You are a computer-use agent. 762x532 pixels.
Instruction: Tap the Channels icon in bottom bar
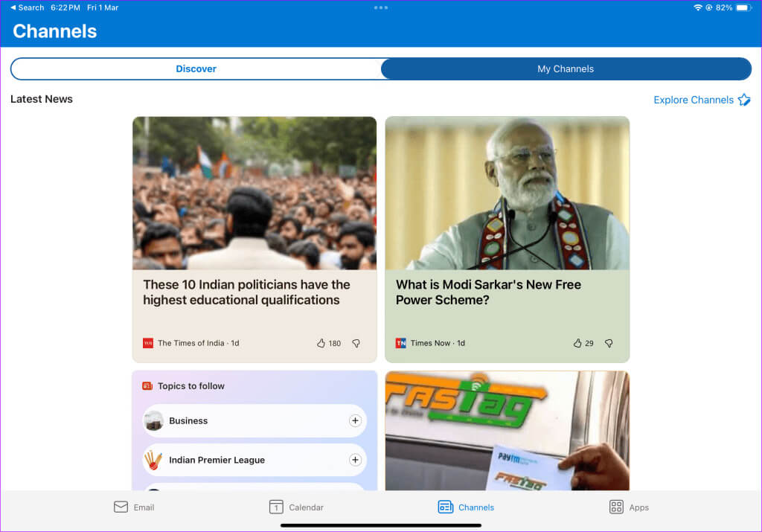[x=446, y=507]
